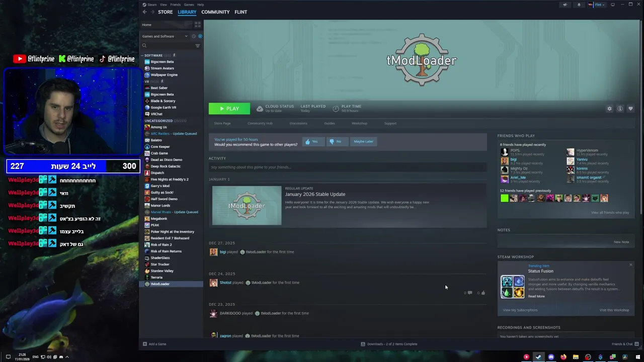Open Discord from the Windows taskbar

551,357
